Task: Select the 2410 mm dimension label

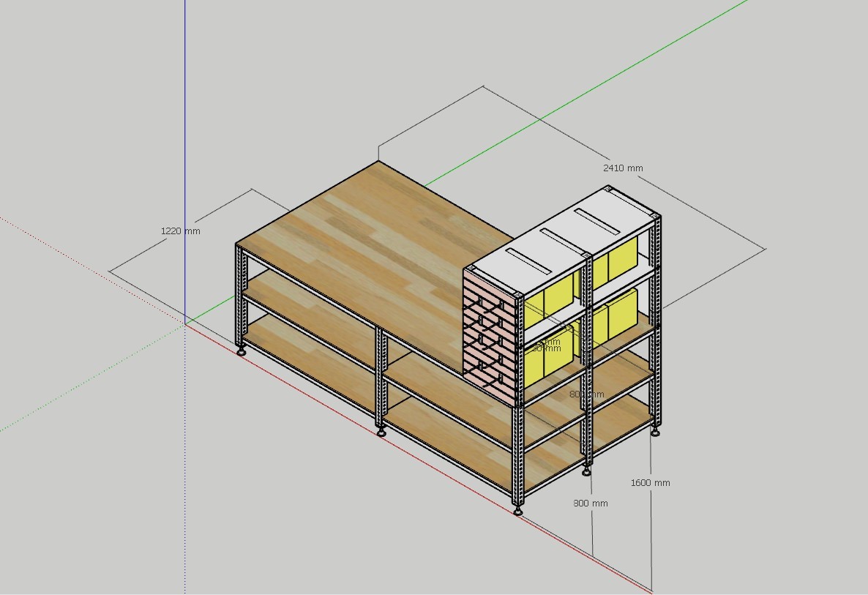Action: (x=623, y=168)
